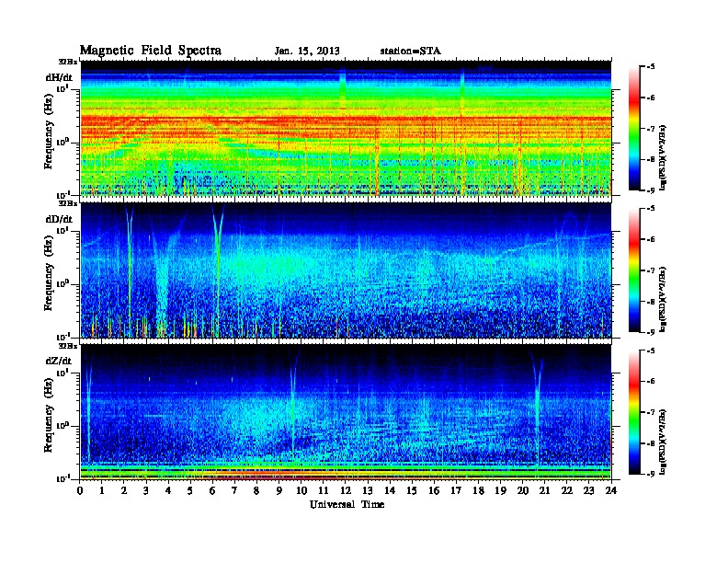Click hour tick label 15 on time axis
Image resolution: width=728 pixels, height=563 pixels.
pyautogui.click(x=412, y=490)
